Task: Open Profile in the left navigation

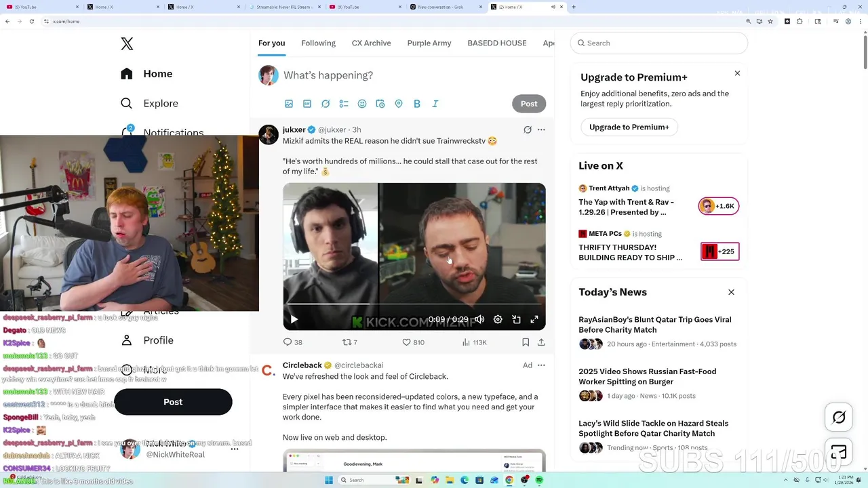Action: (147, 340)
